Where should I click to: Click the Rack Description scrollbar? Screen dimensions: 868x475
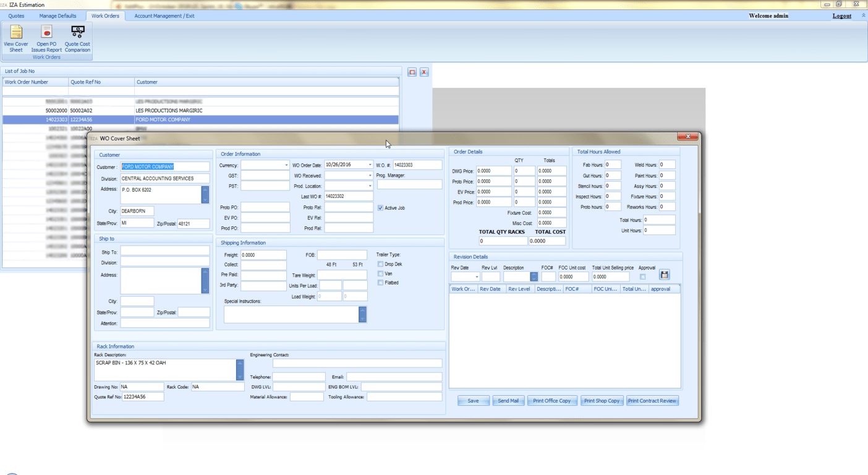(x=240, y=370)
